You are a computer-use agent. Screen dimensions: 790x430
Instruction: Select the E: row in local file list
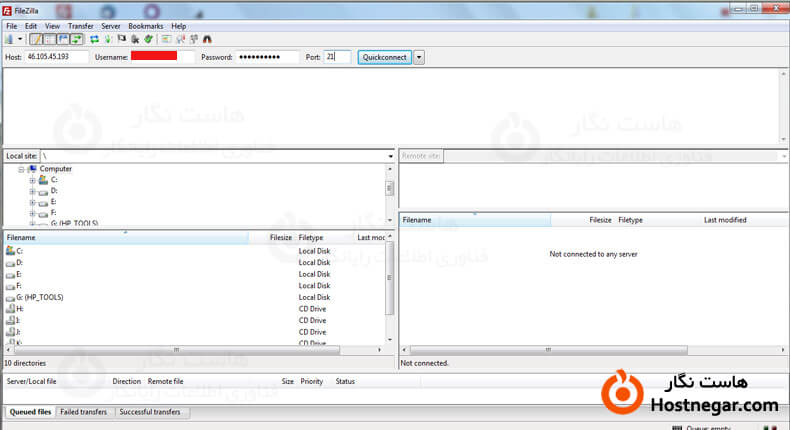195,274
